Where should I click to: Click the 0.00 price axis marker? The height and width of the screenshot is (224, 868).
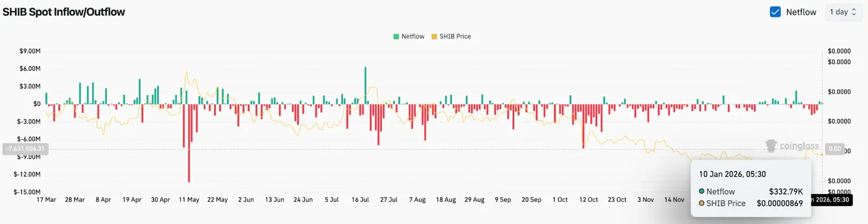pos(834,149)
